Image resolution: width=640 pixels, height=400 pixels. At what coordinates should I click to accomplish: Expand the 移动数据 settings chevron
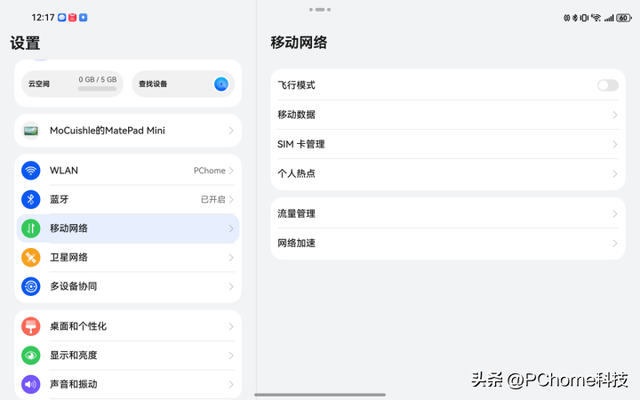click(615, 115)
